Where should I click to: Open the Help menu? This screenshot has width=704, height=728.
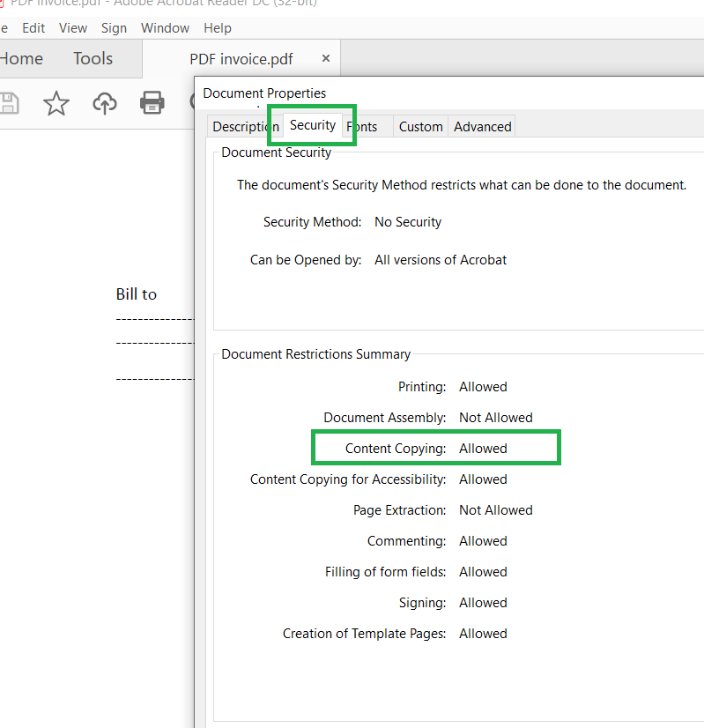click(x=217, y=28)
